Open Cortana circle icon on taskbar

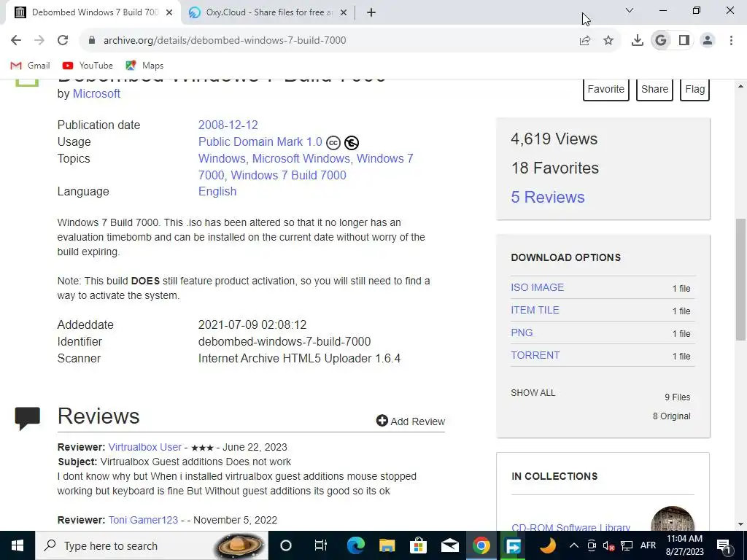pos(286,545)
